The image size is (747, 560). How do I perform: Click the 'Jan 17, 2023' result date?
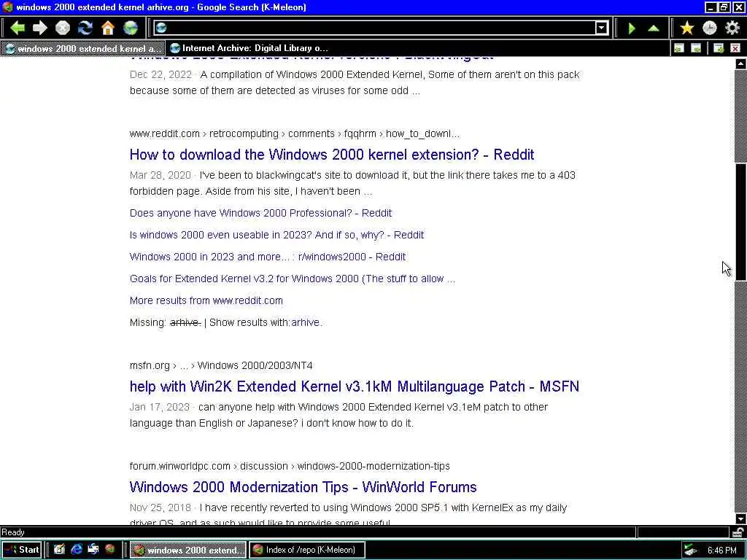point(160,407)
